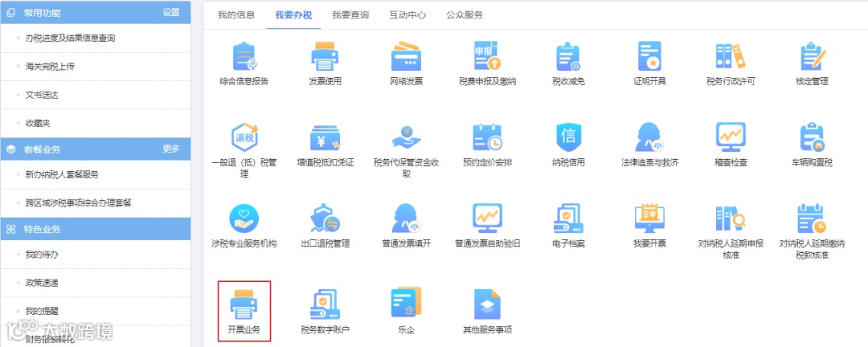Open 稽查检查 monitor icon
The height and width of the screenshot is (347, 868).
(730, 137)
